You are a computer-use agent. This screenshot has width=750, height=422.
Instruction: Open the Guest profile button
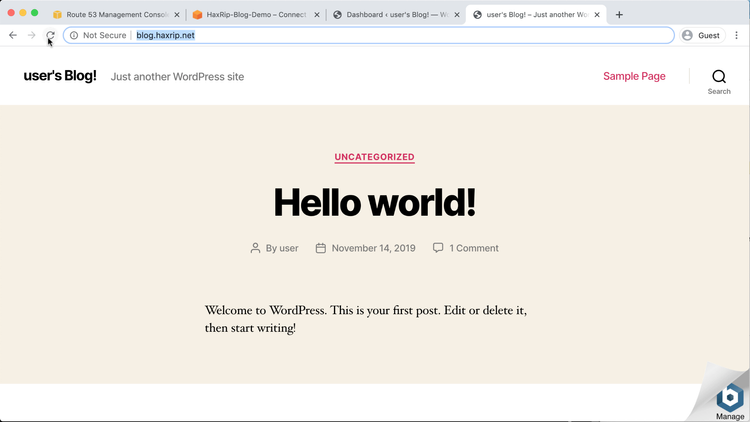point(702,35)
